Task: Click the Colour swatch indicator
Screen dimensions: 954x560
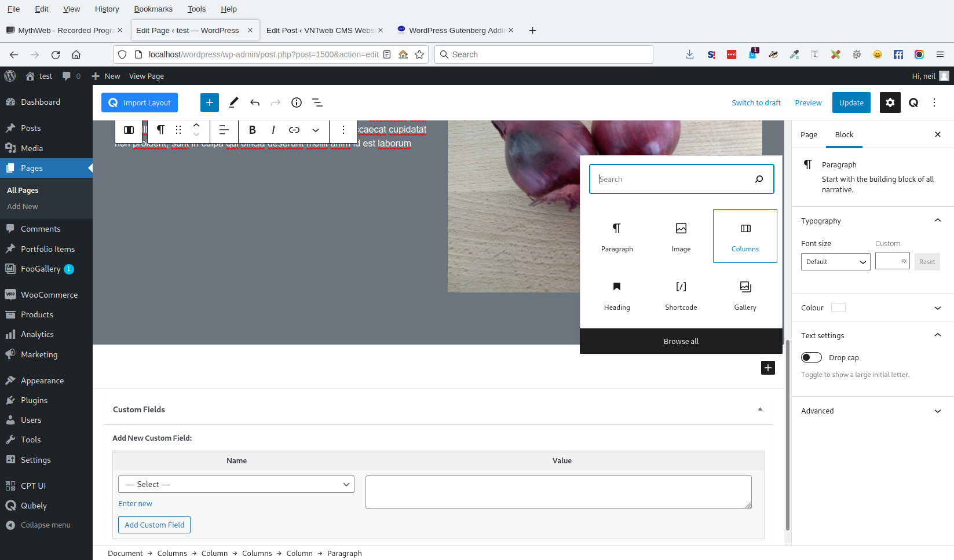Action: (838, 308)
